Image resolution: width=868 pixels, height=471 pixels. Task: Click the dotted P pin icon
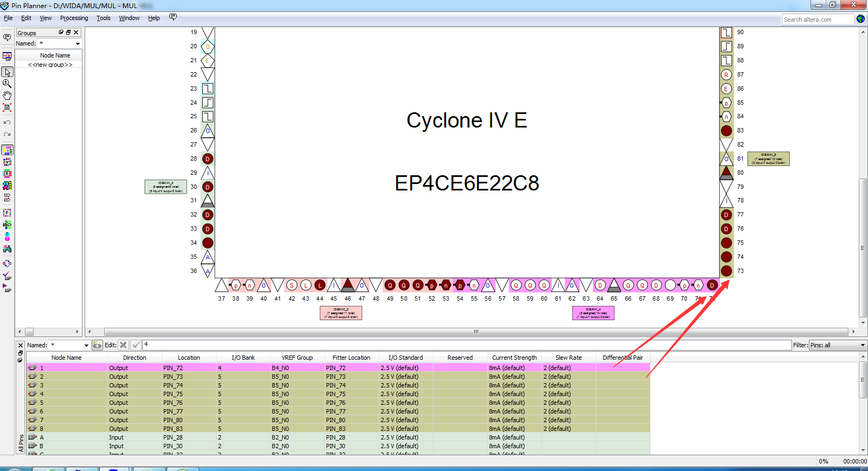click(x=7, y=213)
